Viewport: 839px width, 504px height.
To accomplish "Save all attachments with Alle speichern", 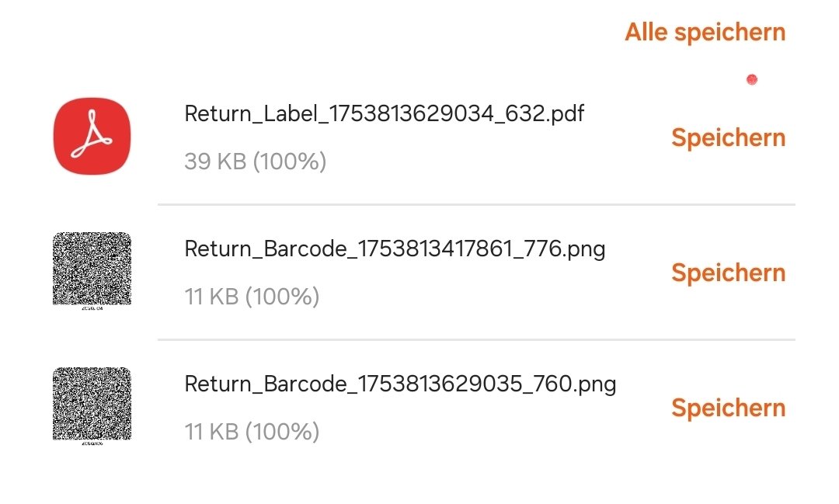I will tap(705, 33).
